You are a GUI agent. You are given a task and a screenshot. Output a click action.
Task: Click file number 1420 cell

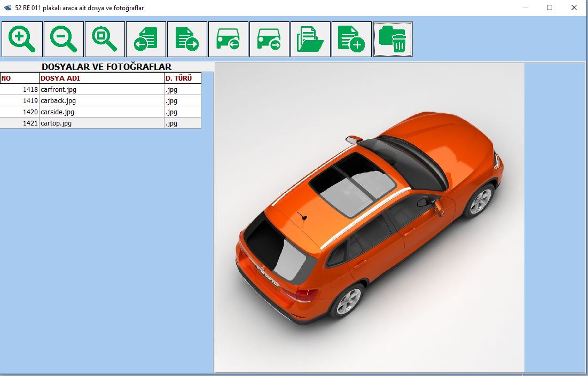coord(20,112)
